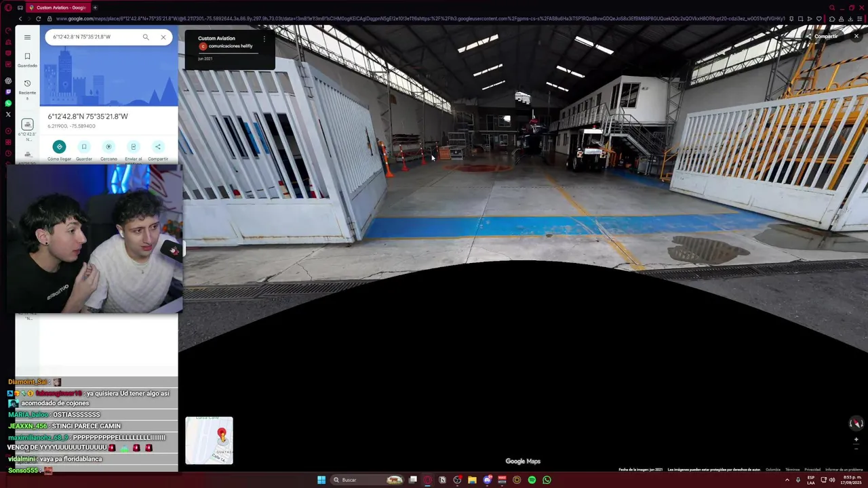The height and width of the screenshot is (488, 868).
Task: Click the compass rotate control
Action: pos(856,424)
